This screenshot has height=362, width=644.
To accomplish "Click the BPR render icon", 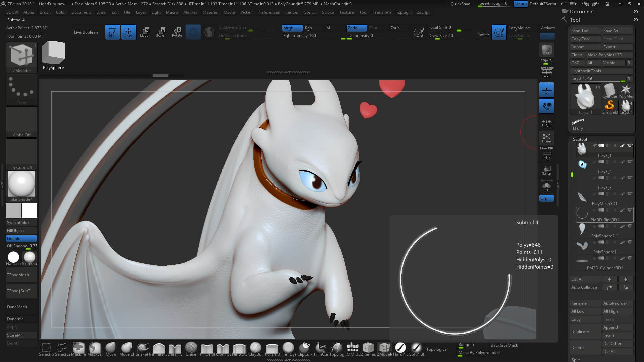I will tap(546, 50).
